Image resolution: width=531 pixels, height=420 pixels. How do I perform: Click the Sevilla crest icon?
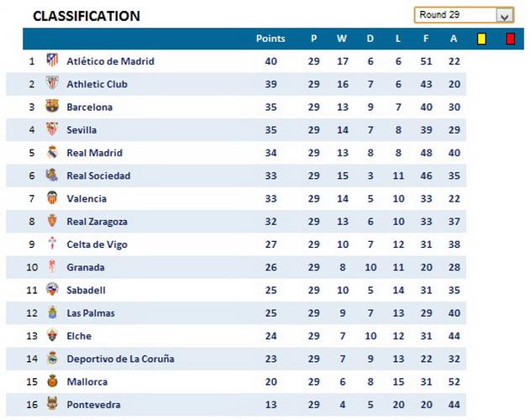pos(52,129)
